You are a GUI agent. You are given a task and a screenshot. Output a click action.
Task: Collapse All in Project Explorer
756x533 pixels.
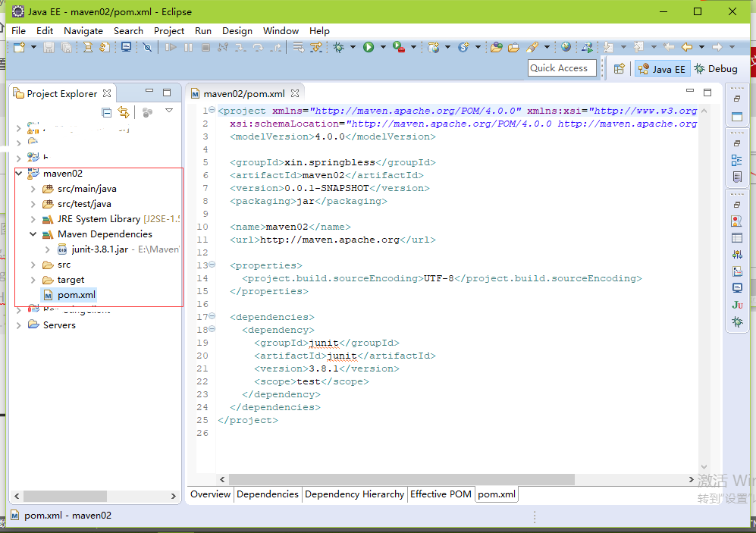pos(107,113)
